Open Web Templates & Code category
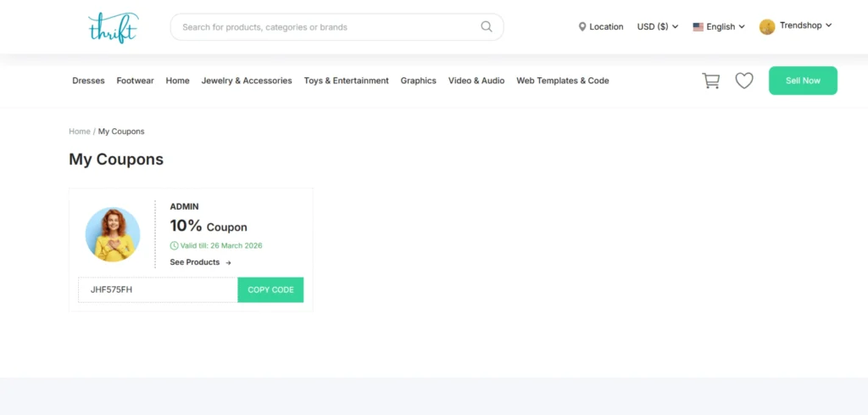The height and width of the screenshot is (415, 868). coord(563,81)
